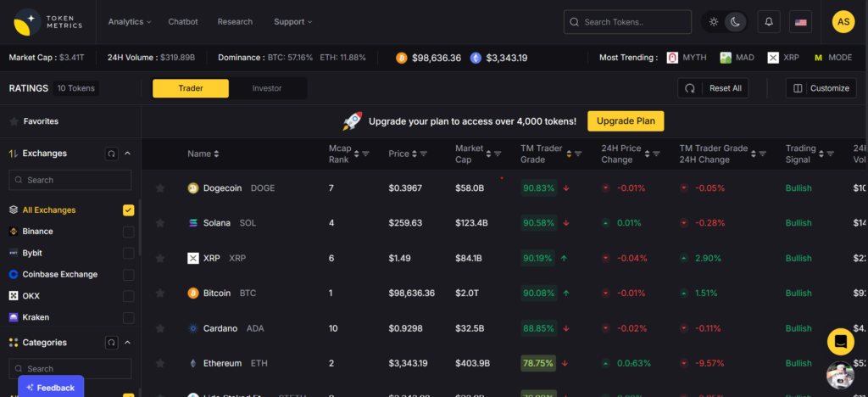The image size is (868, 397).
Task: Select the Investor tab
Action: [x=267, y=88]
